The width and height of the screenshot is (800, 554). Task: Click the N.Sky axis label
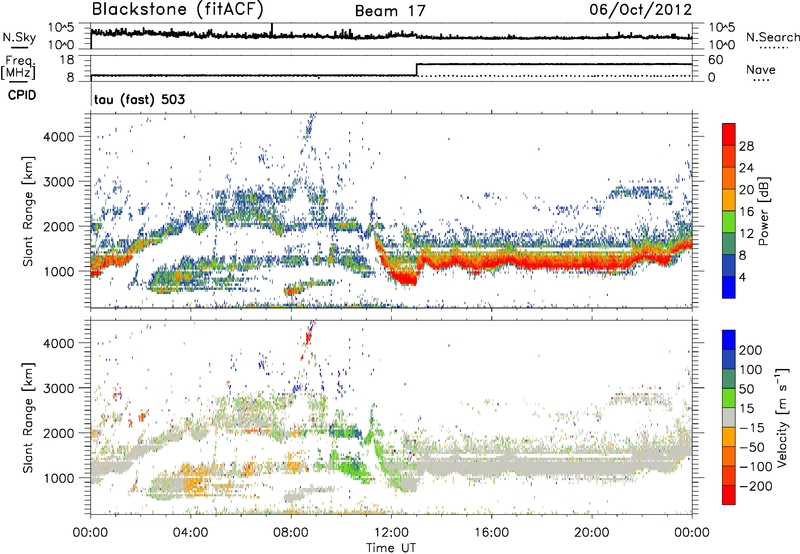[x=19, y=37]
